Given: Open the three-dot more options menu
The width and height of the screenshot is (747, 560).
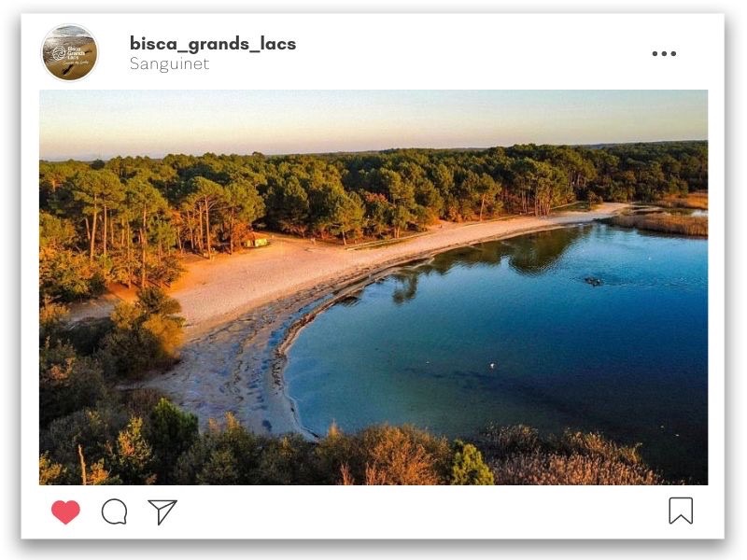Looking at the screenshot, I should (x=664, y=53).
